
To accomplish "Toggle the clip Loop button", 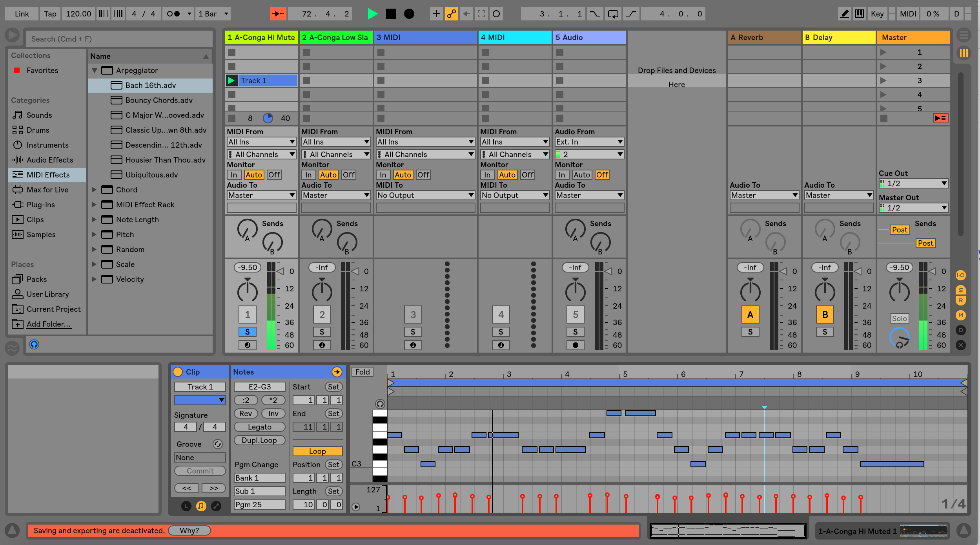I will click(317, 451).
